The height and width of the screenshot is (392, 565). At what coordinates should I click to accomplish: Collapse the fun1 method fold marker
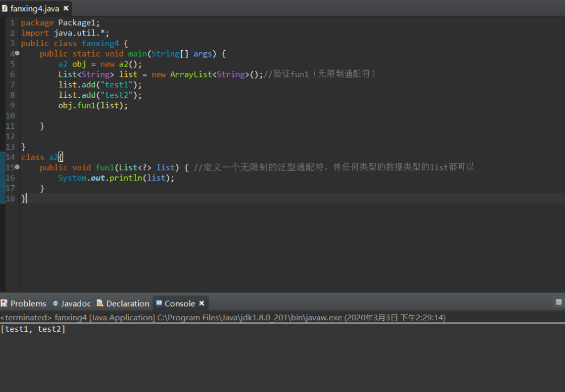point(17,167)
